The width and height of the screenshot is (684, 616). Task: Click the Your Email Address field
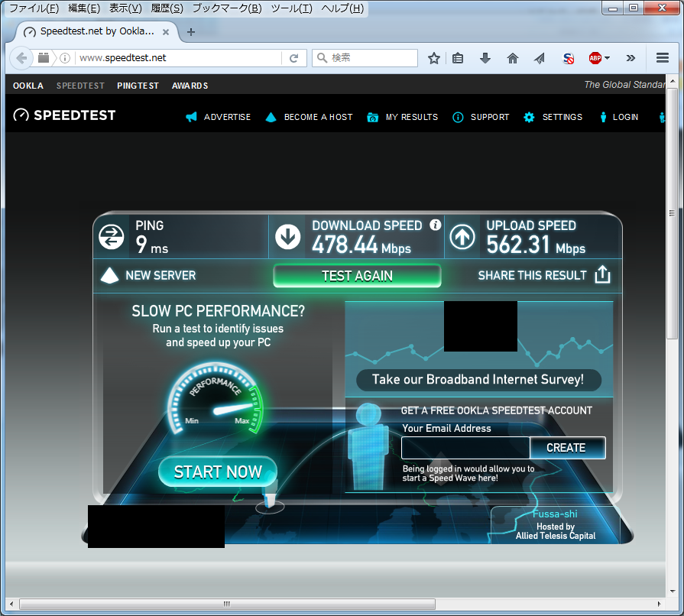pyautogui.click(x=465, y=448)
